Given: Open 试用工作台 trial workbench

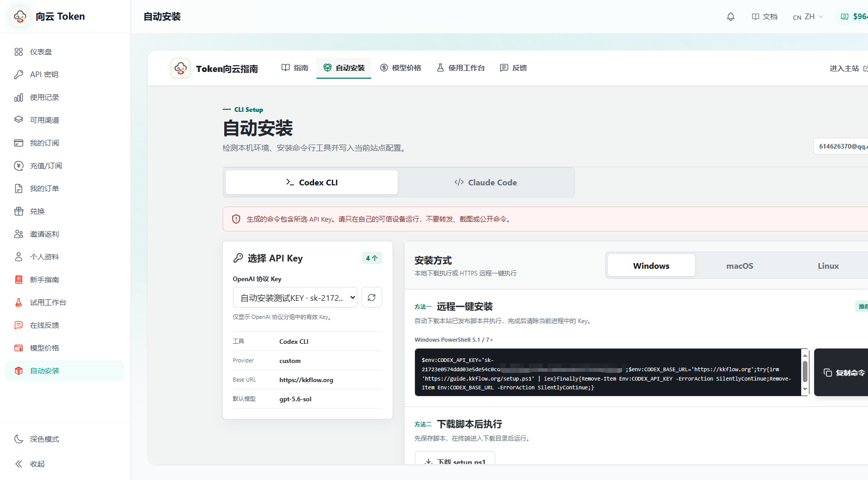Looking at the screenshot, I should click(64, 302).
